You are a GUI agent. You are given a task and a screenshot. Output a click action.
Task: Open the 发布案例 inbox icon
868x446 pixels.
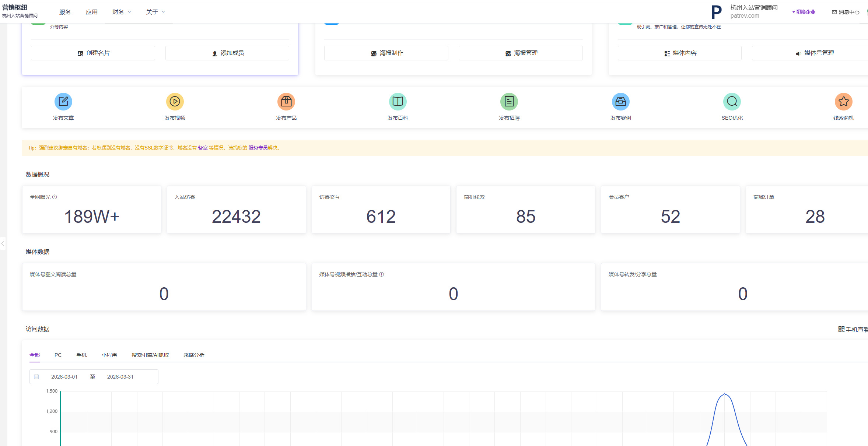pyautogui.click(x=621, y=101)
